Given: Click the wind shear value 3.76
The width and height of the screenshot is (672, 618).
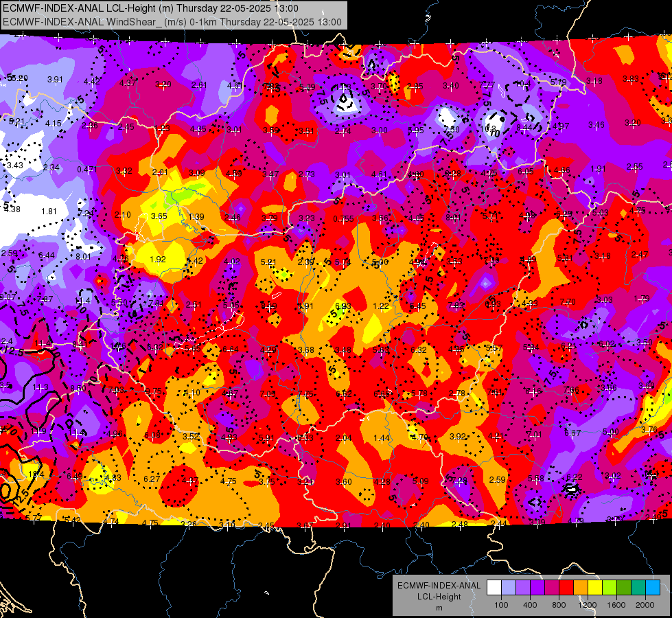Looking at the screenshot, I should point(649,430).
